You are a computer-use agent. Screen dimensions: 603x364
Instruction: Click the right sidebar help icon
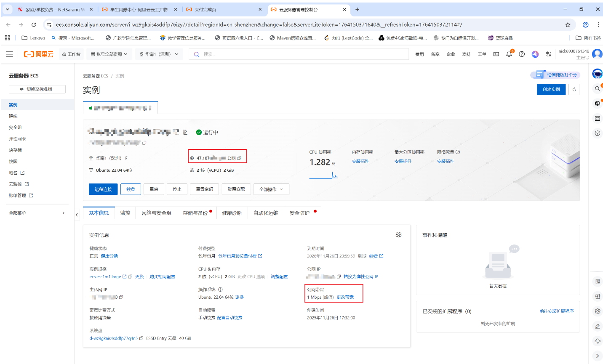click(x=597, y=133)
